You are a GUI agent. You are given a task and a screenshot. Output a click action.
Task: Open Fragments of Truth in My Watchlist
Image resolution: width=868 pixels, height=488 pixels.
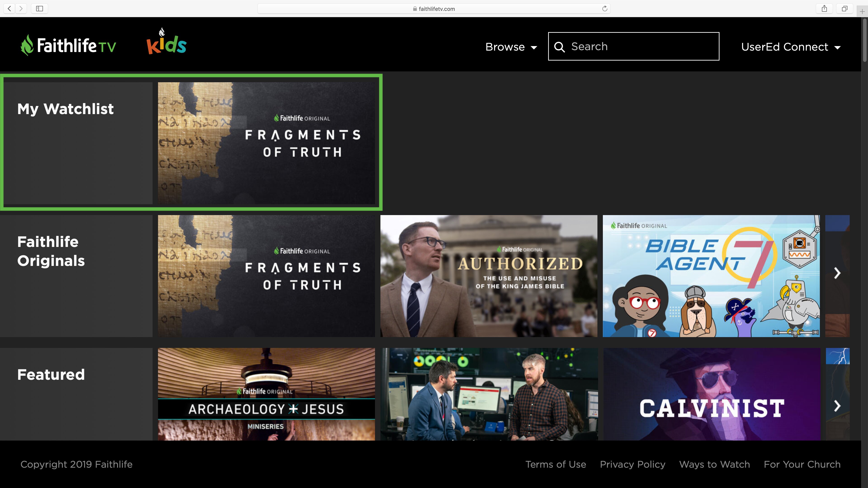pos(266,143)
